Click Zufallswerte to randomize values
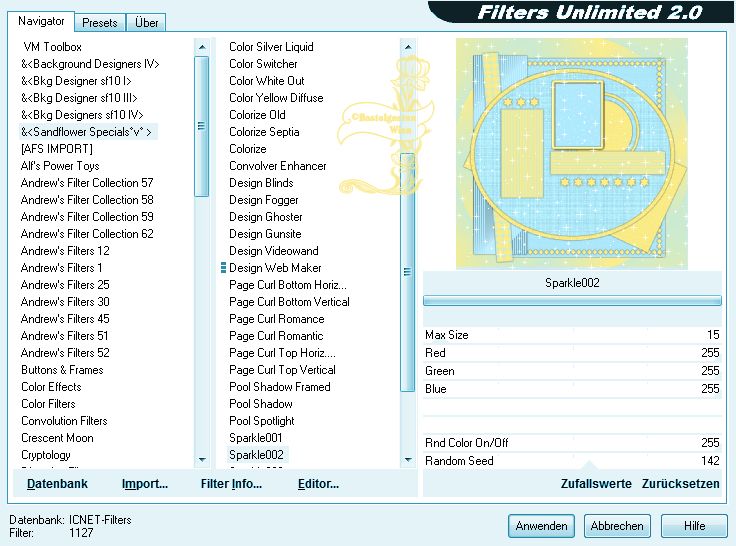This screenshot has width=736, height=546. pyautogui.click(x=596, y=484)
